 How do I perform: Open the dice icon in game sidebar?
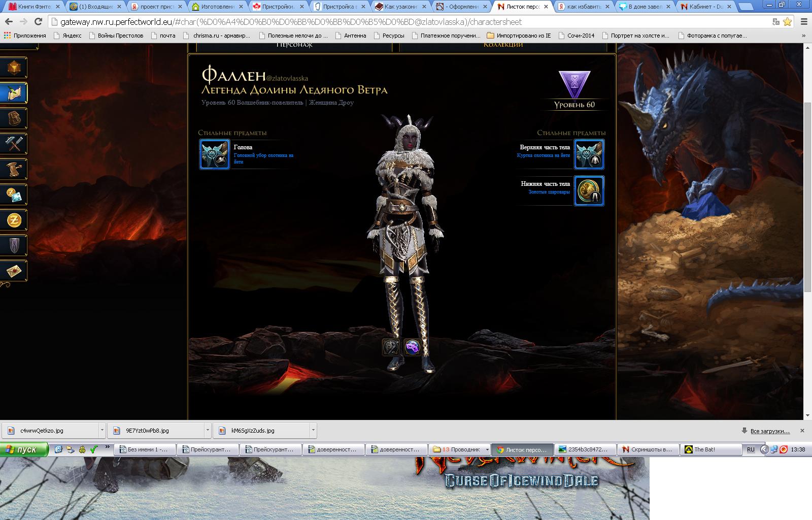pos(13,68)
